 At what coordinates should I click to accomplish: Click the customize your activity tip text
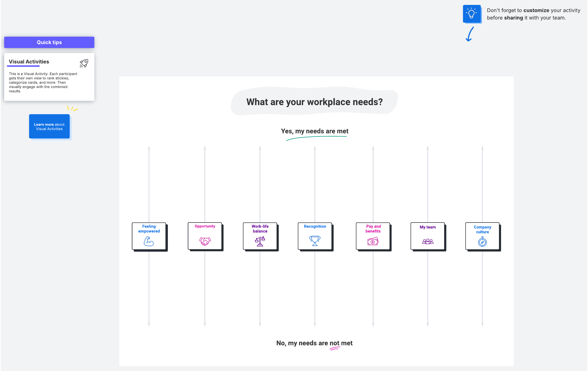pos(533,14)
